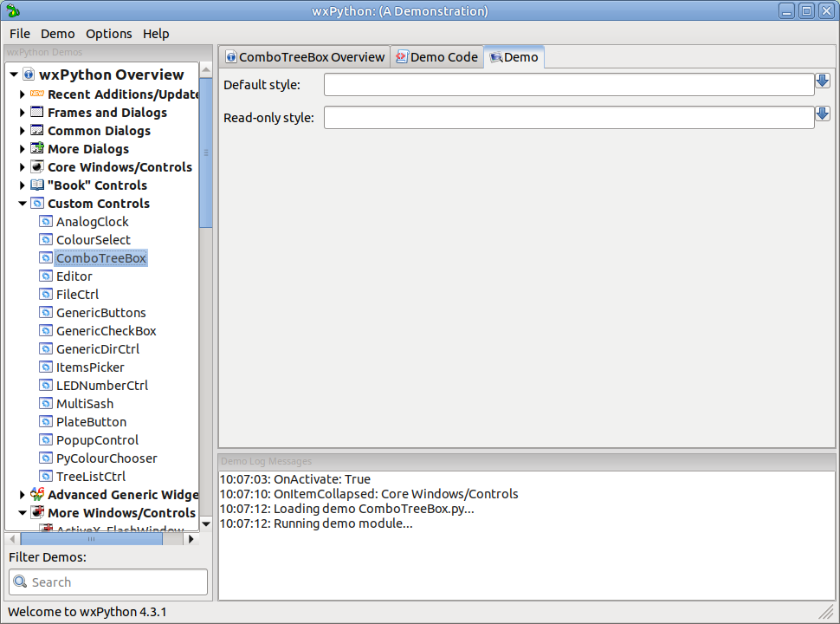The image size is (840, 624).
Task: Click the icon next to ItemsPicker
Action: click(46, 367)
